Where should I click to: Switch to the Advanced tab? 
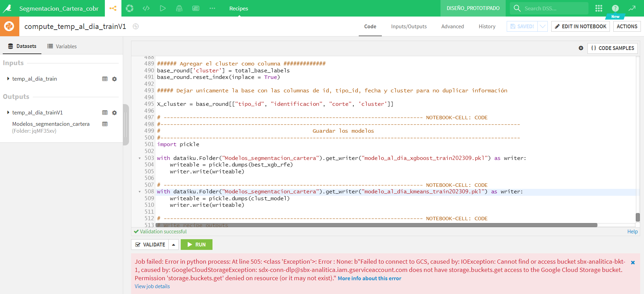[453, 27]
